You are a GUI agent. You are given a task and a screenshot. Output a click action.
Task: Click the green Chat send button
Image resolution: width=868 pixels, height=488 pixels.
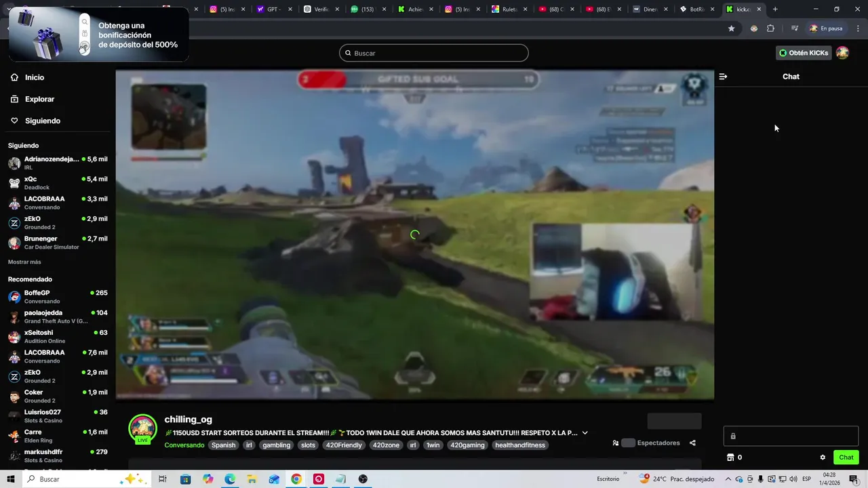tap(846, 457)
